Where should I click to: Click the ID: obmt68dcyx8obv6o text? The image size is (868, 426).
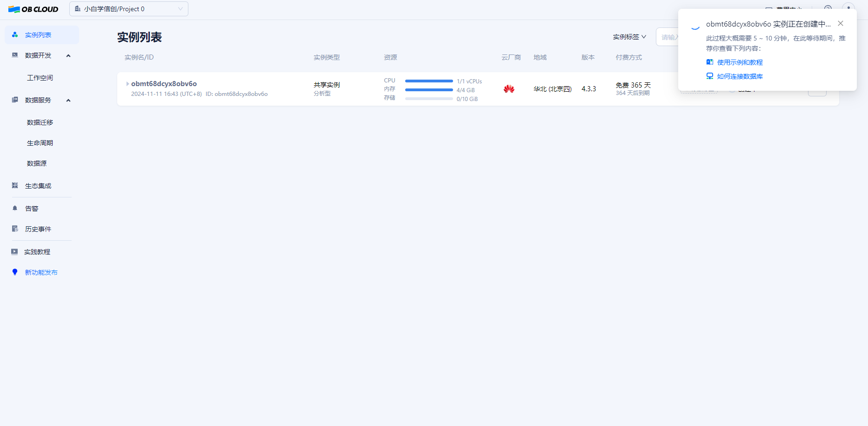point(237,94)
